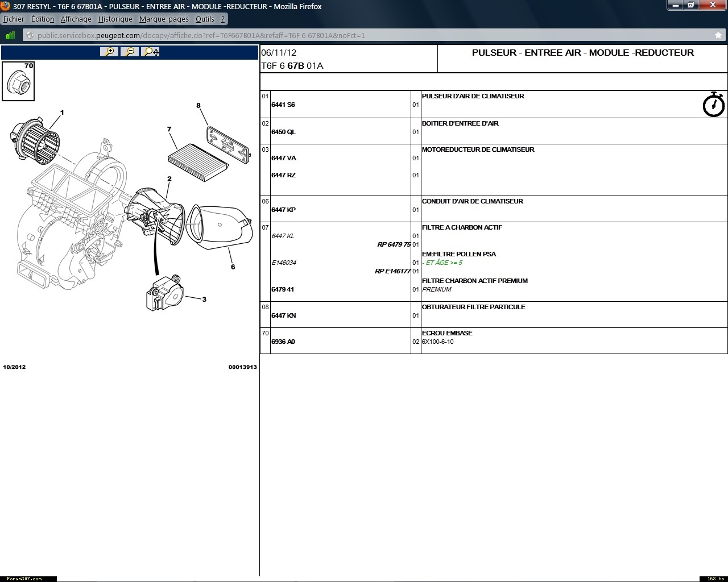Open the Outils menu
Viewport: 728px width, 582px height.
point(205,19)
